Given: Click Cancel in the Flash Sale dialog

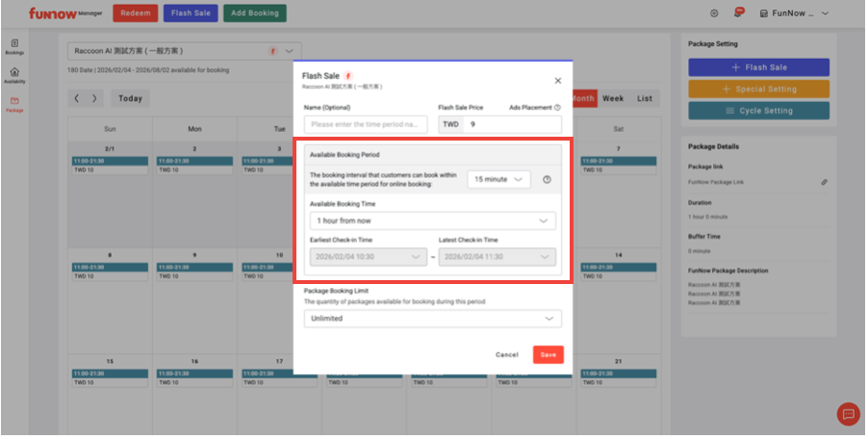Looking at the screenshot, I should point(506,354).
